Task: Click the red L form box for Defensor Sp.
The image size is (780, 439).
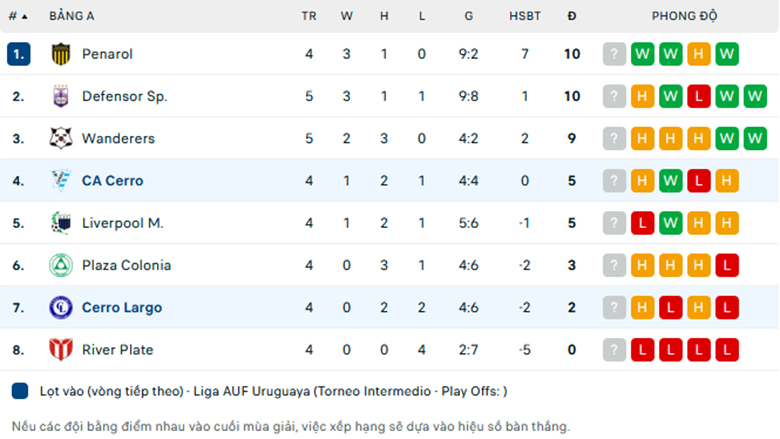Action: click(x=698, y=96)
